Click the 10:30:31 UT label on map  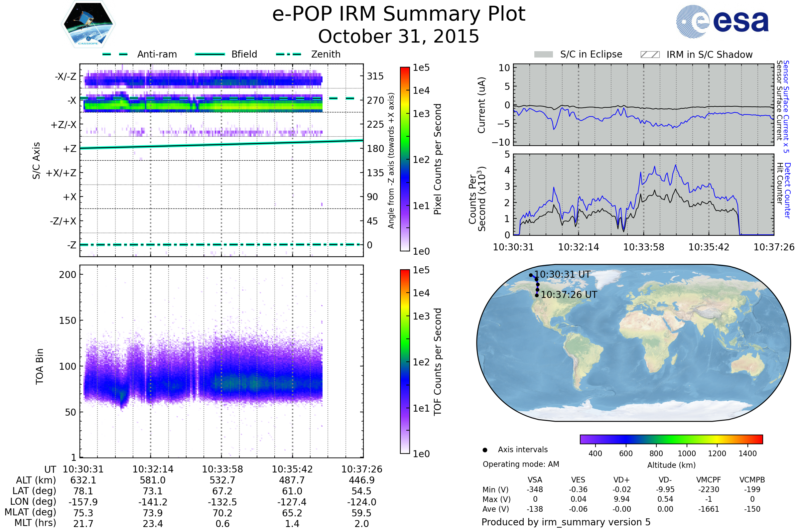[x=563, y=275]
